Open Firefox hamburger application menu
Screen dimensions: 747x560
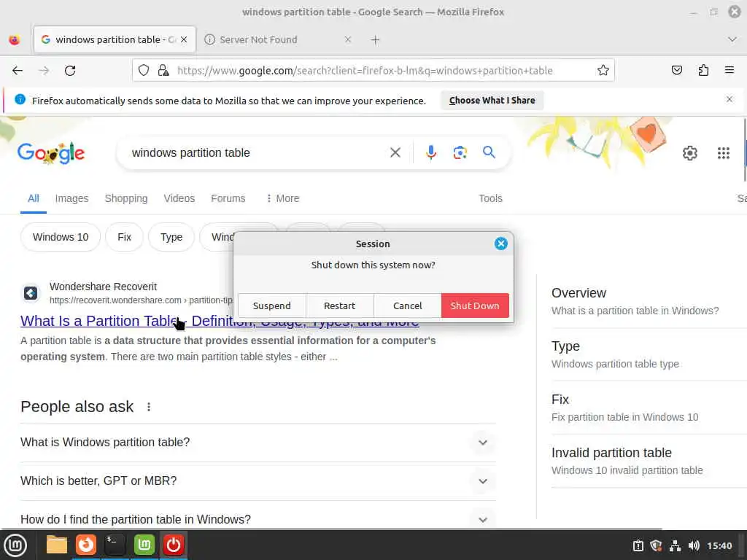(x=729, y=71)
